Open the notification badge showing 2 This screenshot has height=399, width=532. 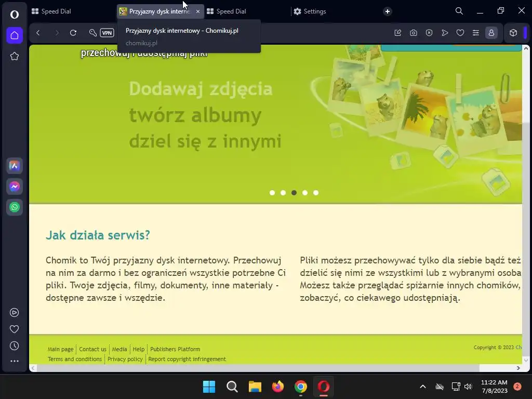click(517, 387)
